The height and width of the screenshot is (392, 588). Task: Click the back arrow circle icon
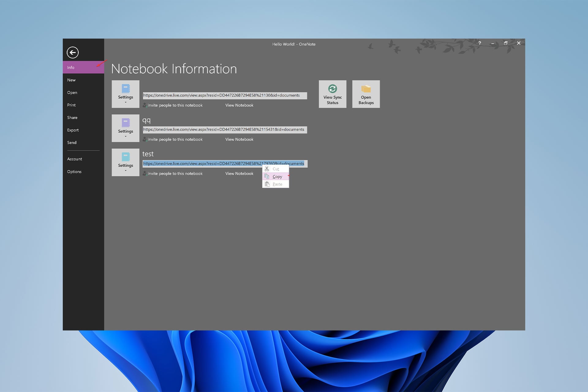(x=73, y=52)
